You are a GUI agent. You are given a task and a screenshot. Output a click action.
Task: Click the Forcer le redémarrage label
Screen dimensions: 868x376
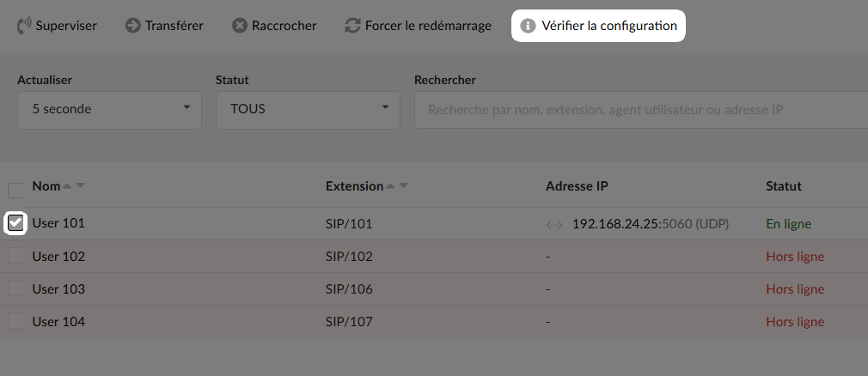[428, 26]
